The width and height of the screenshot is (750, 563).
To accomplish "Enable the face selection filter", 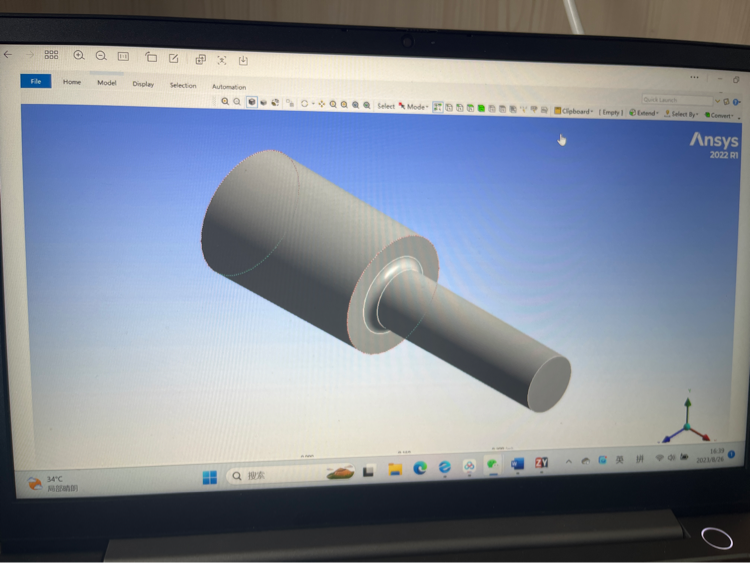I will 470,108.
